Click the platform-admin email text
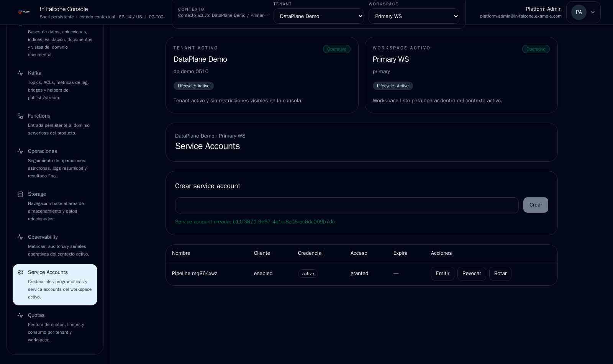This screenshot has height=364, width=613. [x=521, y=16]
